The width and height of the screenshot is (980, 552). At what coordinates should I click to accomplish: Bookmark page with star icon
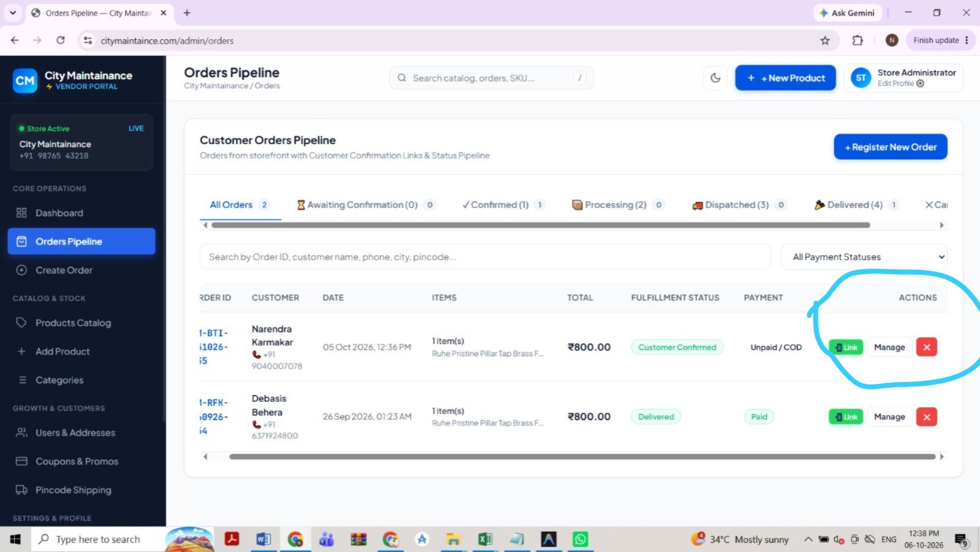825,40
